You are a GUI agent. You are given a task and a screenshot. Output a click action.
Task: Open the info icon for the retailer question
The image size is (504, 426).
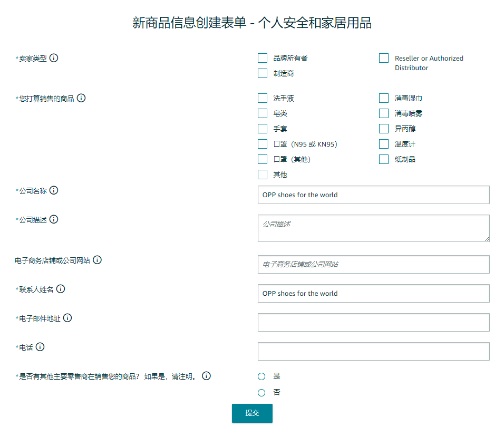[206, 376]
